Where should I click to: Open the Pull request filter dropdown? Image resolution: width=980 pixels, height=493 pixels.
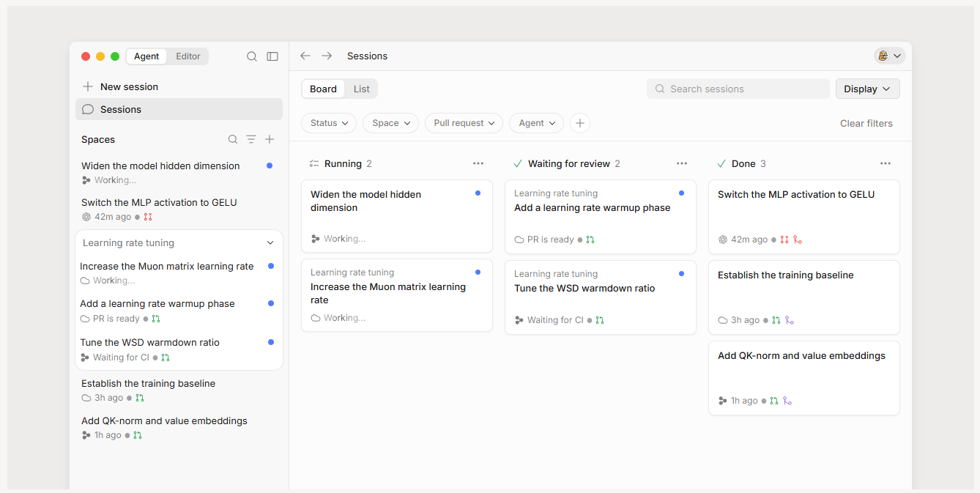click(x=464, y=123)
